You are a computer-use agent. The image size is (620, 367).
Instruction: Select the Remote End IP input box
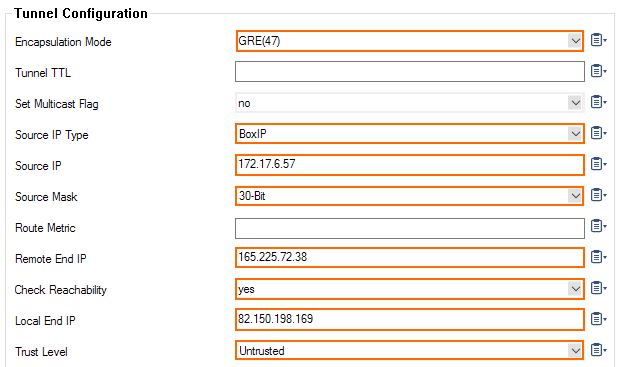(410, 257)
